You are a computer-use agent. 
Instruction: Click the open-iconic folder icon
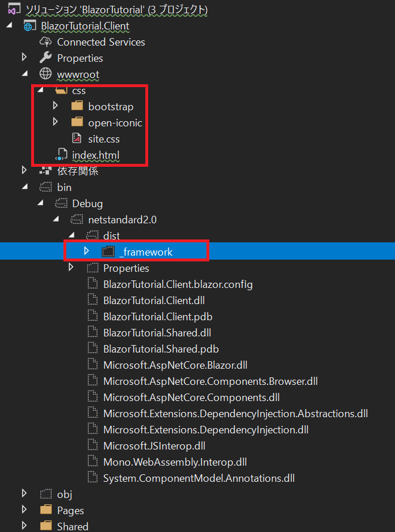pyautogui.click(x=77, y=122)
